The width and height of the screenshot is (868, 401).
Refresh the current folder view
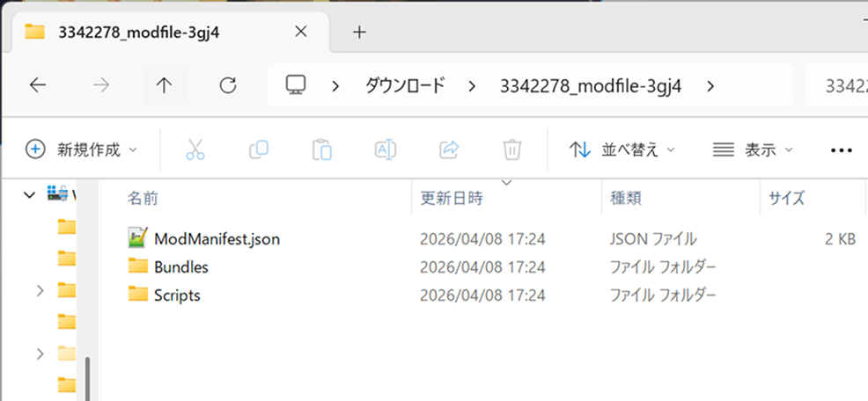[x=227, y=85]
